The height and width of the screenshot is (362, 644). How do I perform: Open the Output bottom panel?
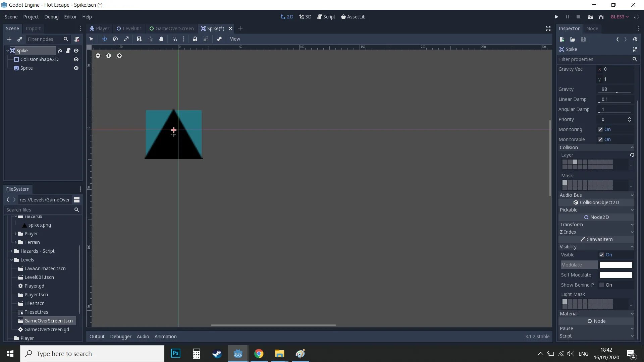97,337
